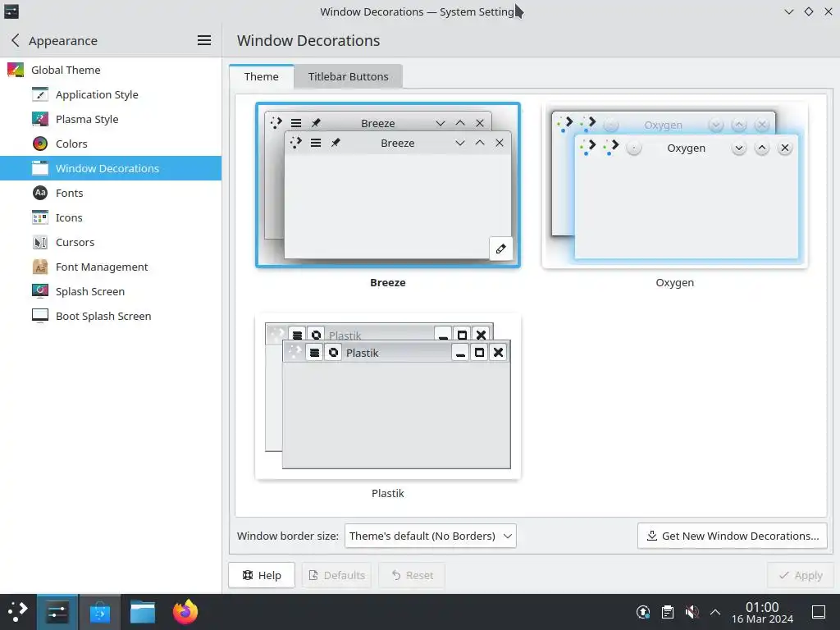Click the Splash Screen icon
Viewport: 840px width, 630px height.
coord(40,291)
